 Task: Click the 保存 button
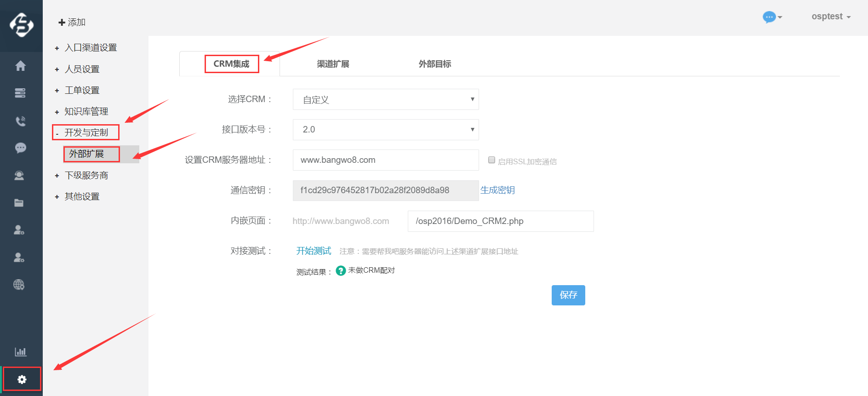coord(568,295)
